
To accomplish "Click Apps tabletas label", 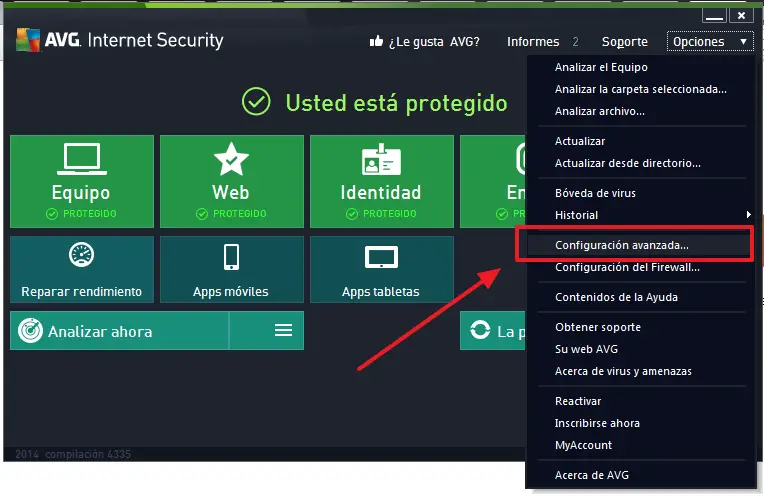I will click(x=381, y=292).
